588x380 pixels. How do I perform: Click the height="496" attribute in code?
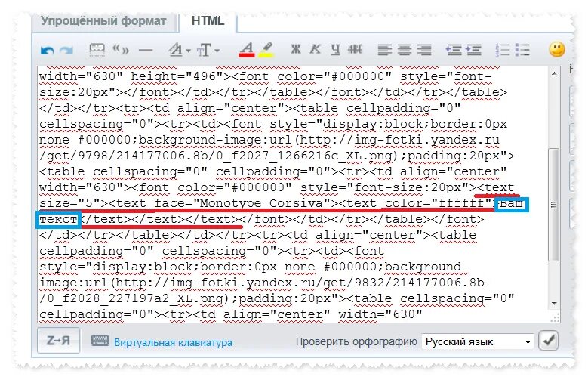(177, 76)
